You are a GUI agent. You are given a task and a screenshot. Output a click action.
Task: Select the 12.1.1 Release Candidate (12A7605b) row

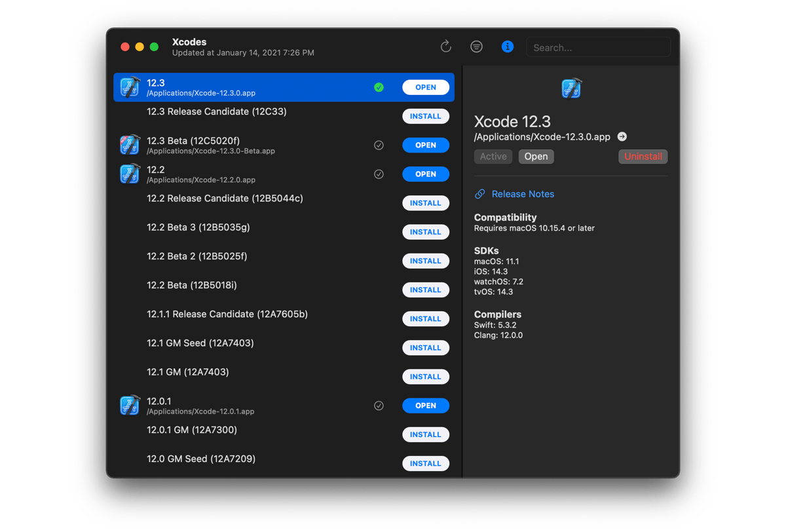(284, 318)
